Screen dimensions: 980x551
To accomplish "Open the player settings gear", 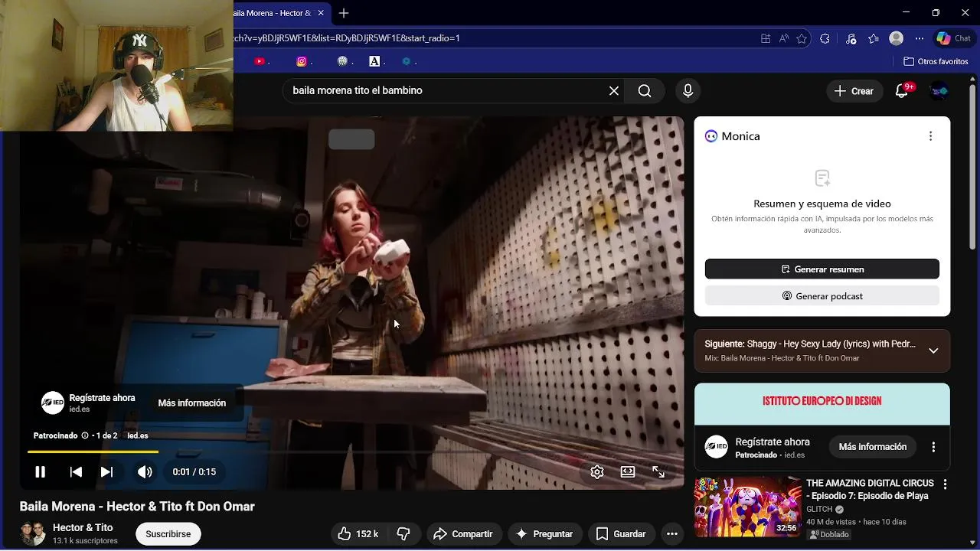I will click(x=597, y=472).
